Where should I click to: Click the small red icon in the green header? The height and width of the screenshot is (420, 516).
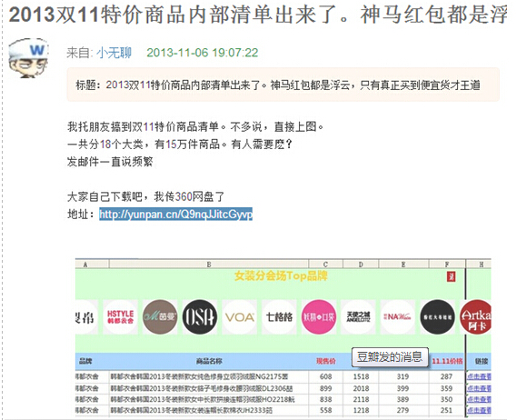(x=451, y=276)
